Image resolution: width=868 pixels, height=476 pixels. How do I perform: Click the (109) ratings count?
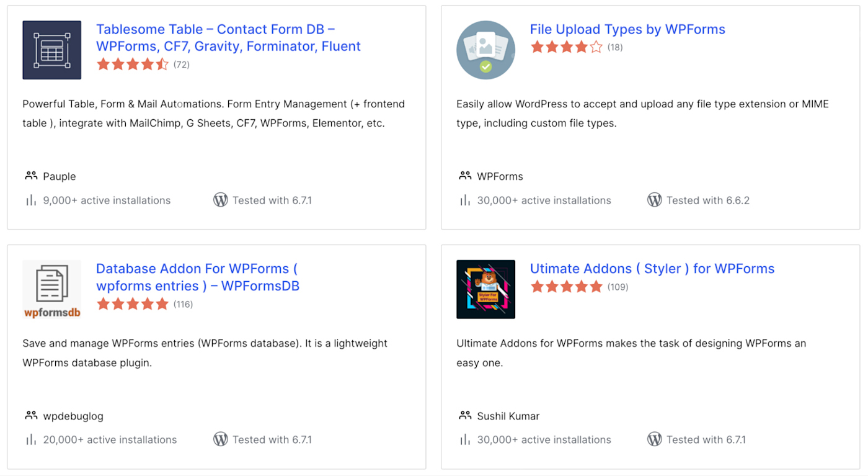click(618, 287)
